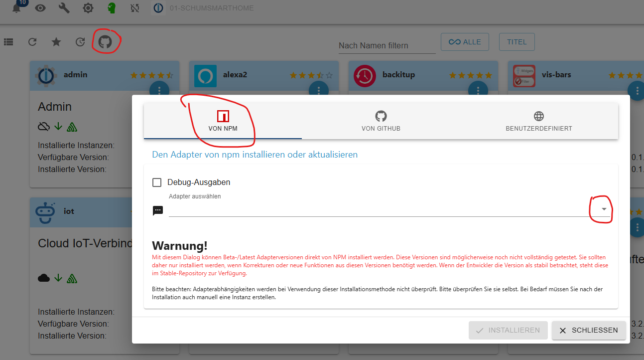Click the speech bubble icon beside adapter selector

(158, 210)
